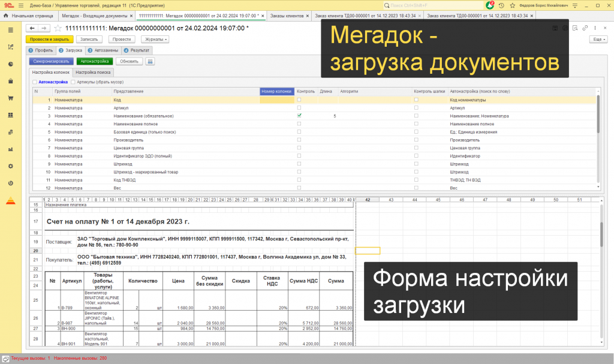Click the 1C logo icon
Image resolution: width=614 pixels, height=364 pixels.
click(9, 5)
